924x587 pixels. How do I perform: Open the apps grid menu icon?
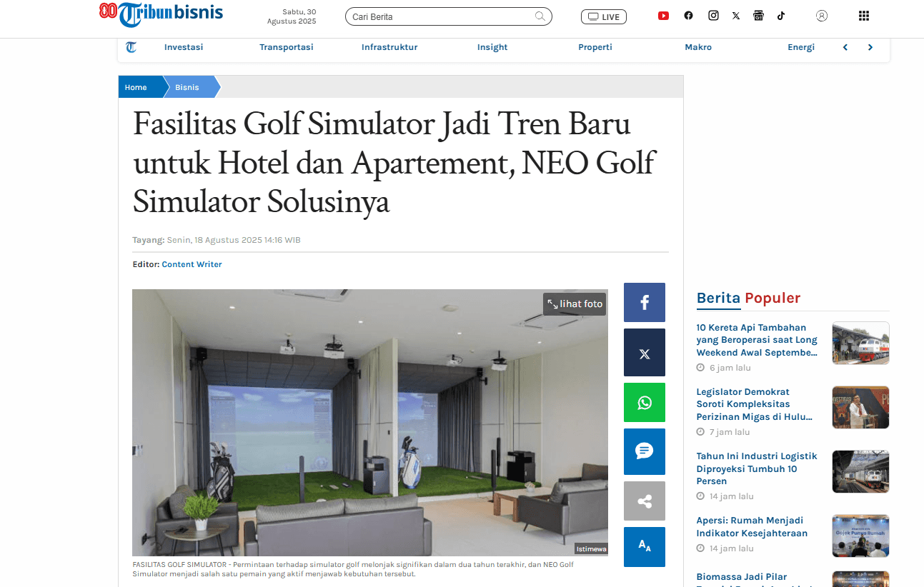(863, 16)
